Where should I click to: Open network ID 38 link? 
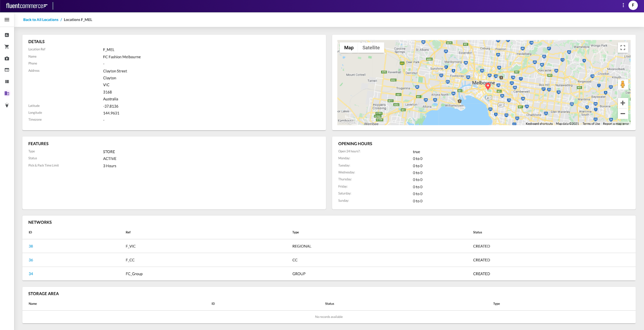click(x=31, y=246)
